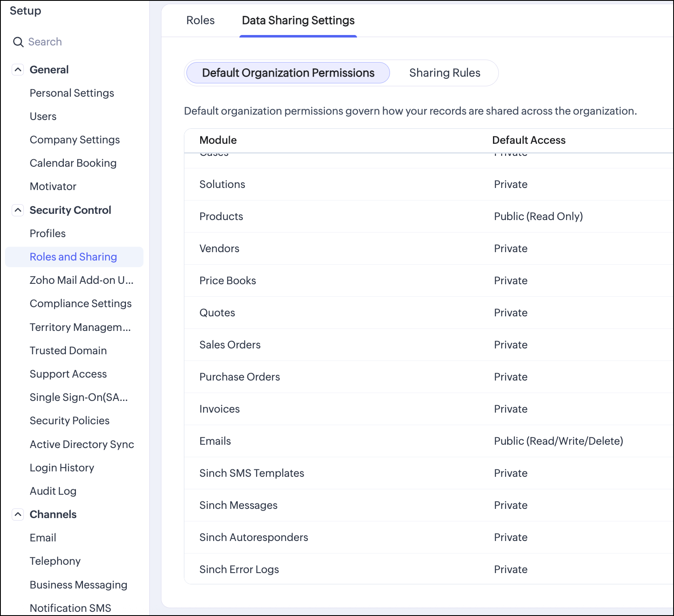
Task: Click the Setup title
Action: coord(25,11)
